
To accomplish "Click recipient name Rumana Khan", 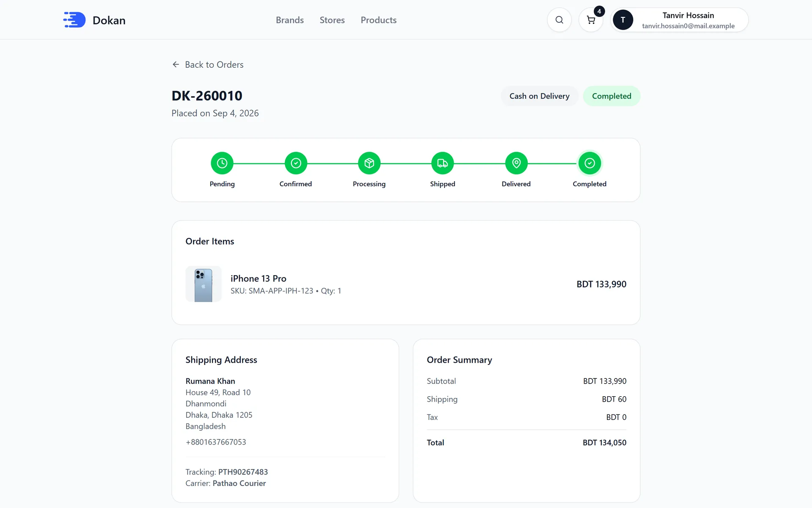I will (x=210, y=381).
